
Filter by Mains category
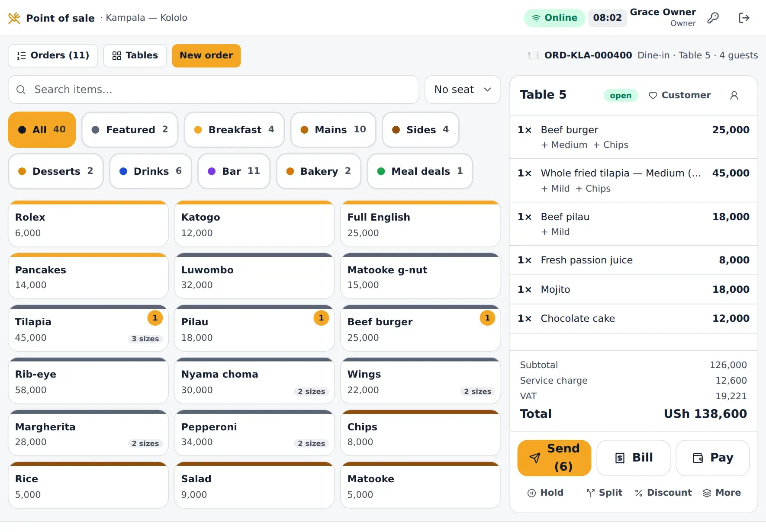(x=333, y=130)
